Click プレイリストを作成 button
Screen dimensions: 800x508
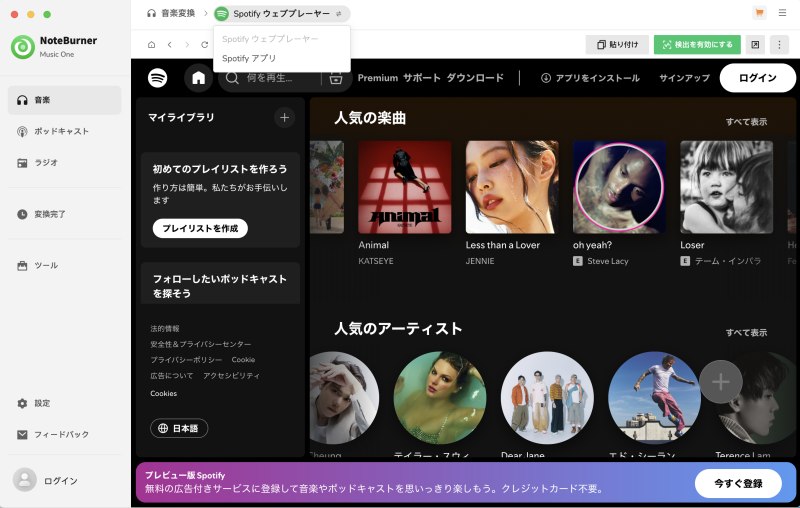[200, 228]
